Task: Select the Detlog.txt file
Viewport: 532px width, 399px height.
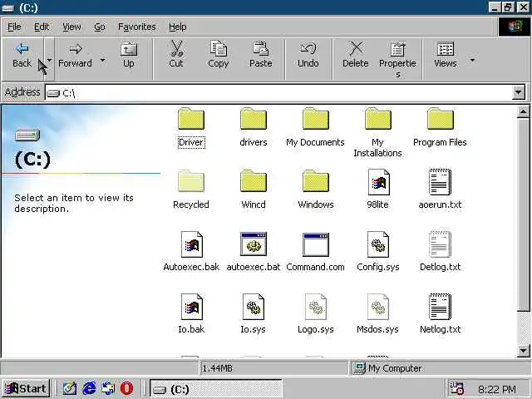Action: click(x=440, y=252)
